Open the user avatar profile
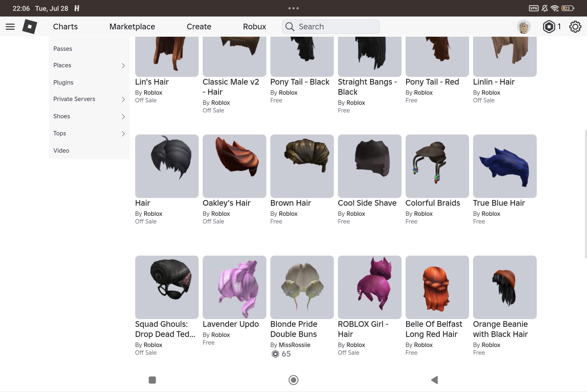Image resolution: width=587 pixels, height=392 pixels. (523, 27)
